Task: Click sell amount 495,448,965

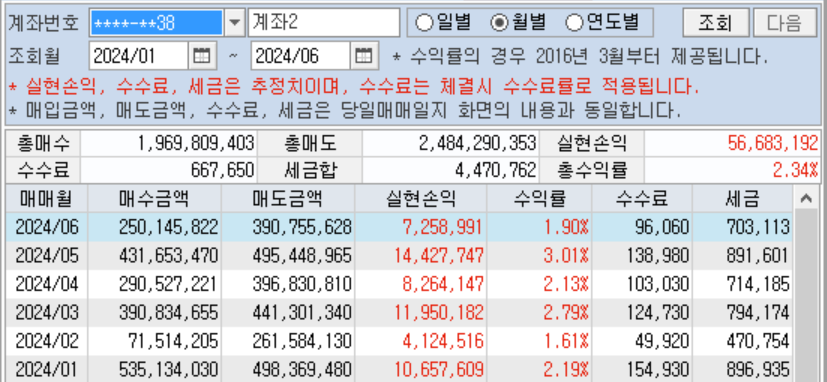Action: [x=302, y=255]
